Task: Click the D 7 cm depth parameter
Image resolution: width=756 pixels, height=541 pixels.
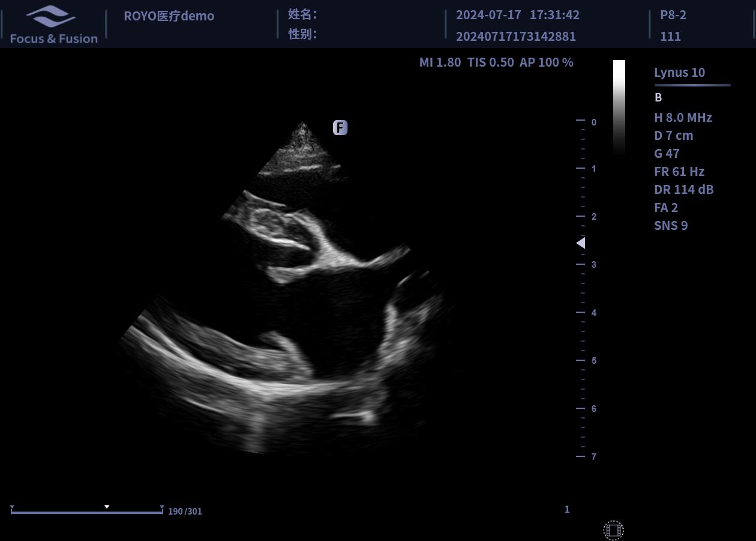Action: pos(673,136)
